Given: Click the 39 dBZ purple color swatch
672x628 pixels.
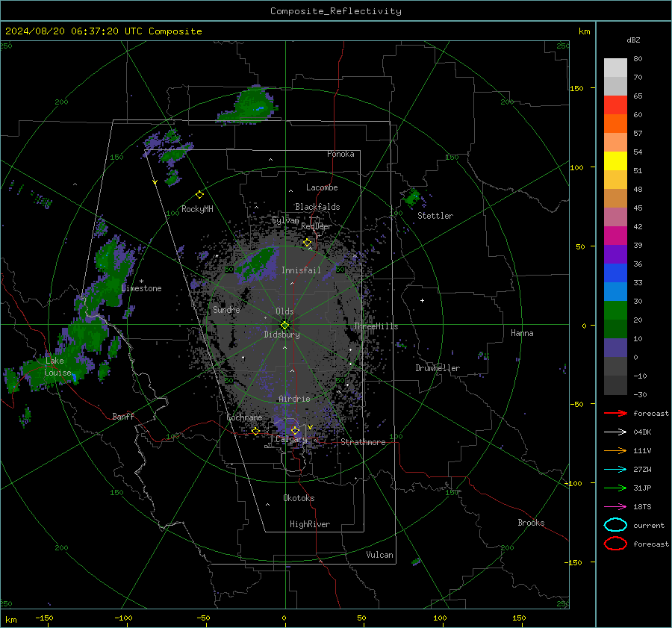Looking at the screenshot, I should point(615,254).
